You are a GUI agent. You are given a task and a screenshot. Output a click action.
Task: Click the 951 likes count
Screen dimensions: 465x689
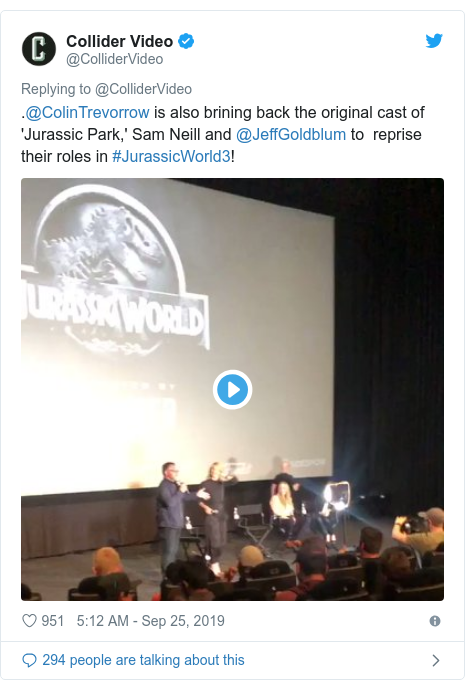tap(53, 620)
